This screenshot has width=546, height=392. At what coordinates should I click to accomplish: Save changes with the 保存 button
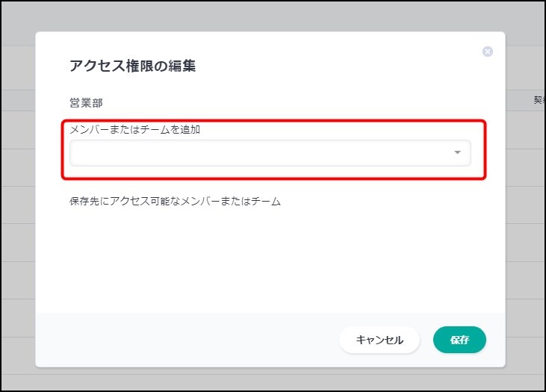pos(459,340)
